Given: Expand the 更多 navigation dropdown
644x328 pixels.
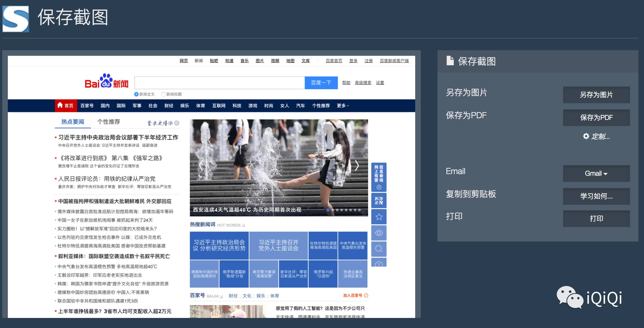Looking at the screenshot, I should coord(343,106).
